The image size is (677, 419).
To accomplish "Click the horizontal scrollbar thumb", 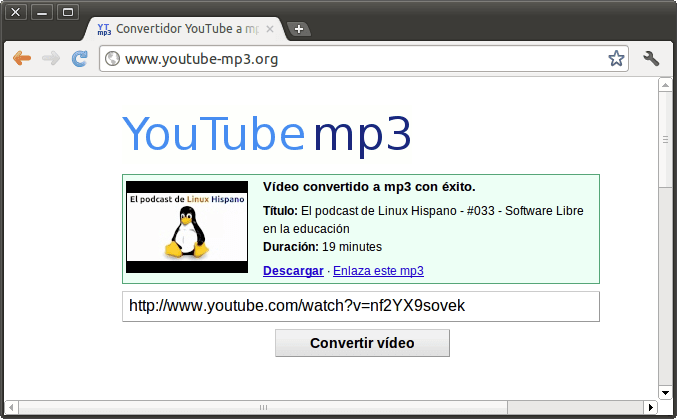I will point(263,407).
